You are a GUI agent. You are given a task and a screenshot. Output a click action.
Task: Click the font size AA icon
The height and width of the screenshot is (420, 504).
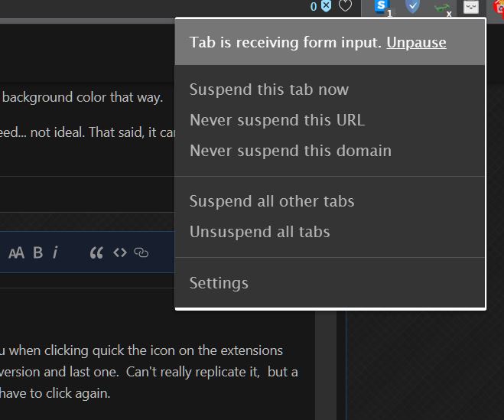pyautogui.click(x=16, y=253)
